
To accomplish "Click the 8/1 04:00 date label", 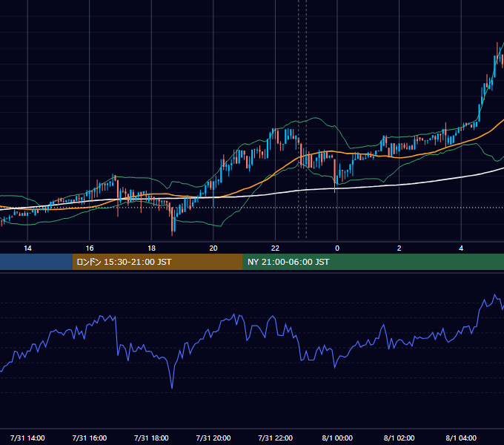I will click(x=461, y=438).
